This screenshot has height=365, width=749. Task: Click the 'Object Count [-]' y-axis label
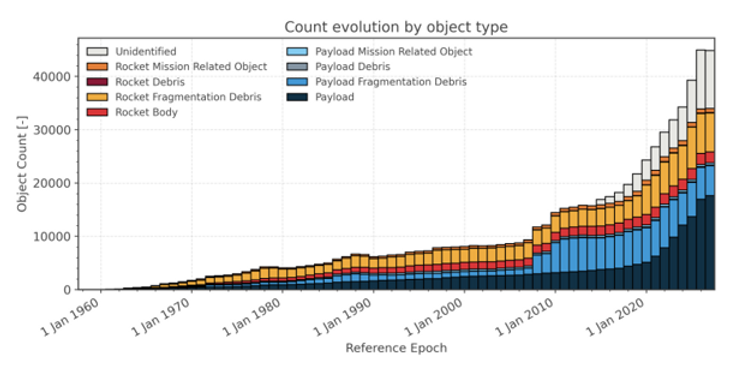coord(21,164)
